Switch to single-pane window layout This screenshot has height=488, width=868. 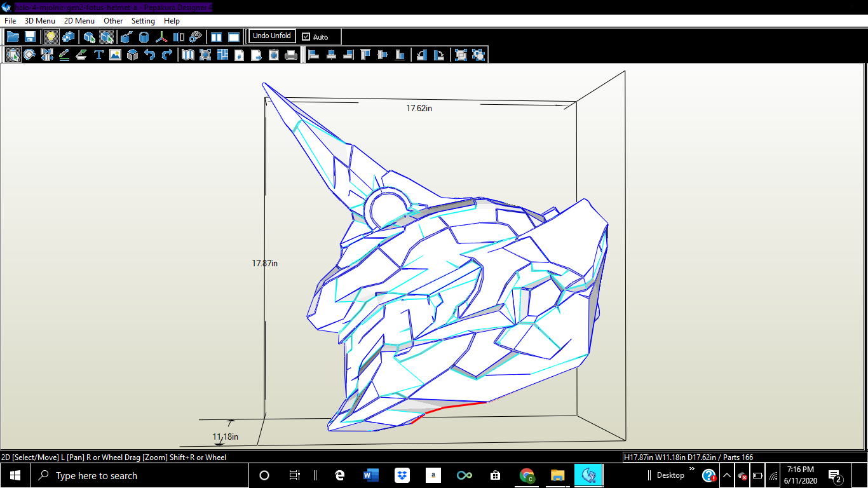(x=234, y=37)
